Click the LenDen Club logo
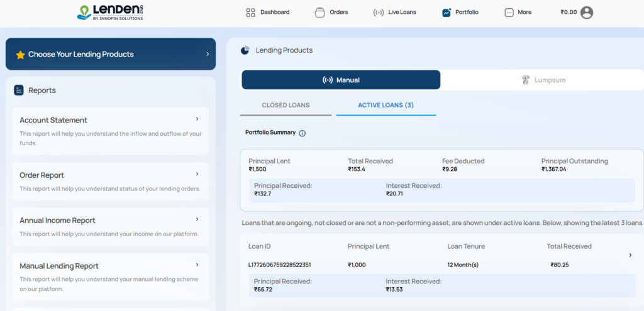The width and height of the screenshot is (644, 311). [x=110, y=13]
